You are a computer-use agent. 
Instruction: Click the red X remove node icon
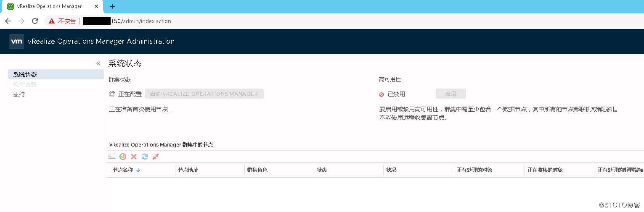point(134,156)
